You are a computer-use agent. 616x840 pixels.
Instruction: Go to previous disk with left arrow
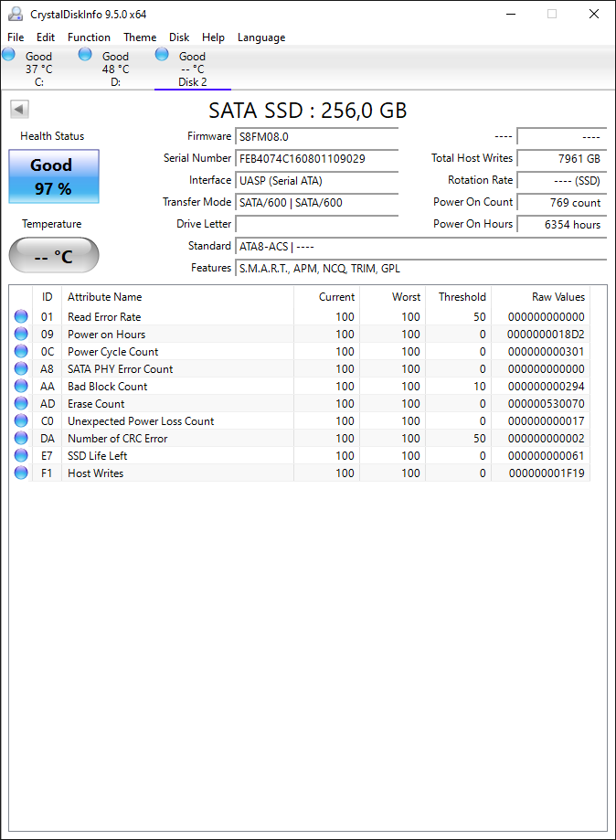(x=19, y=110)
